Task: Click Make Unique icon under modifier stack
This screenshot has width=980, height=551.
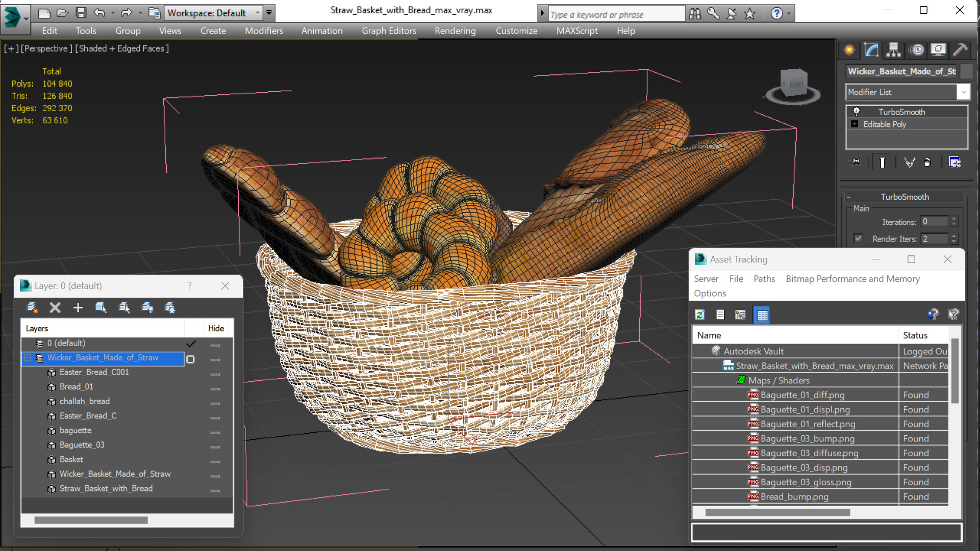Action: tap(909, 162)
